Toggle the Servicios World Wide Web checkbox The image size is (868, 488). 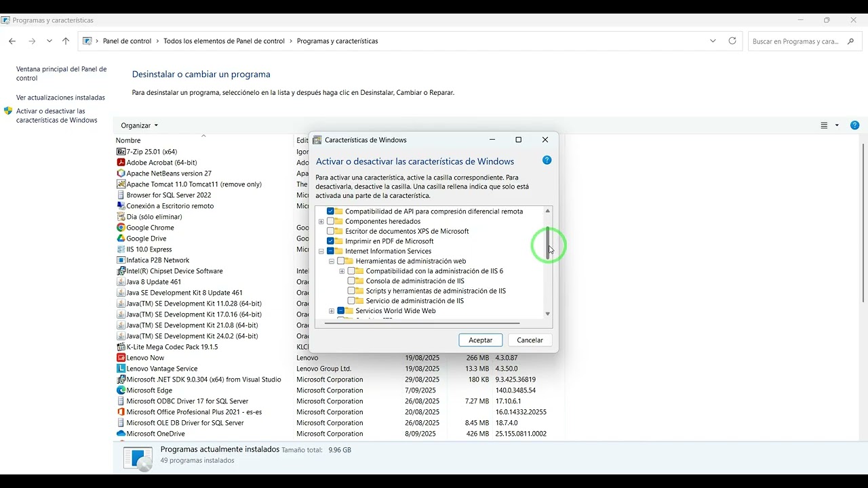pyautogui.click(x=341, y=311)
